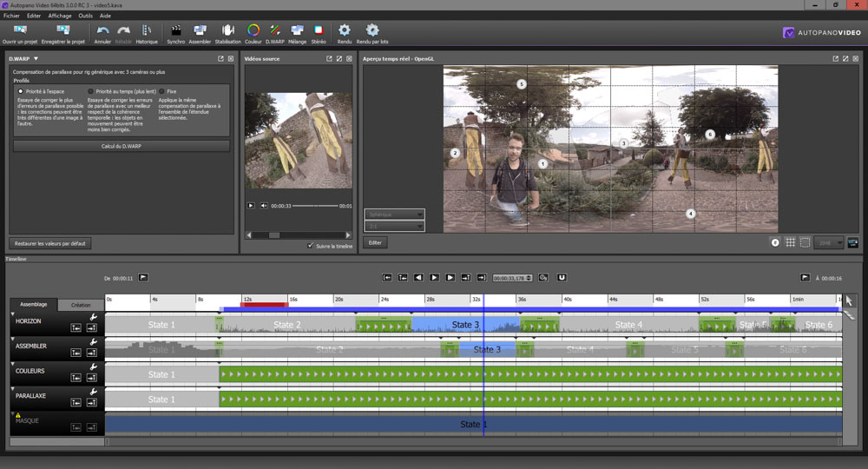Viewport: 868px width, 469px height.
Task: Click the source video seek slider
Action: point(317,206)
